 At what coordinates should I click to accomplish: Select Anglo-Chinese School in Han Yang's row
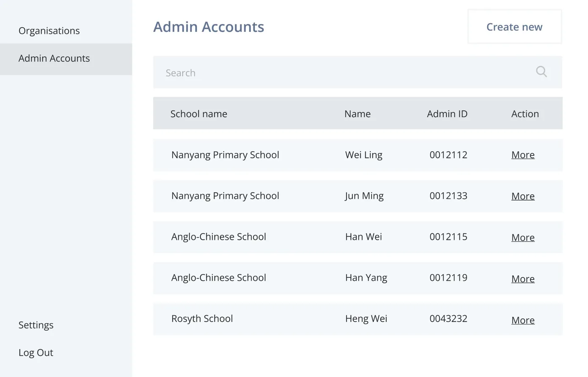click(x=218, y=278)
